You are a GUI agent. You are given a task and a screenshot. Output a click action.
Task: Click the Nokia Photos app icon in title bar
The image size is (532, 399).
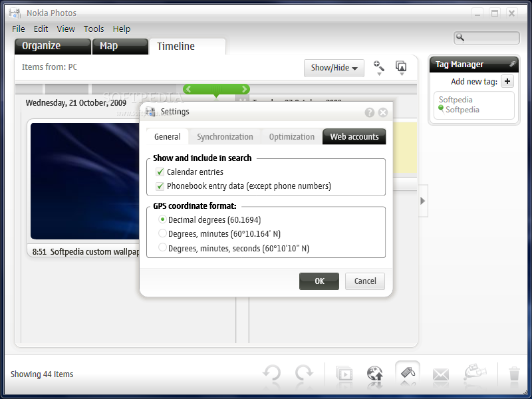tap(15, 13)
